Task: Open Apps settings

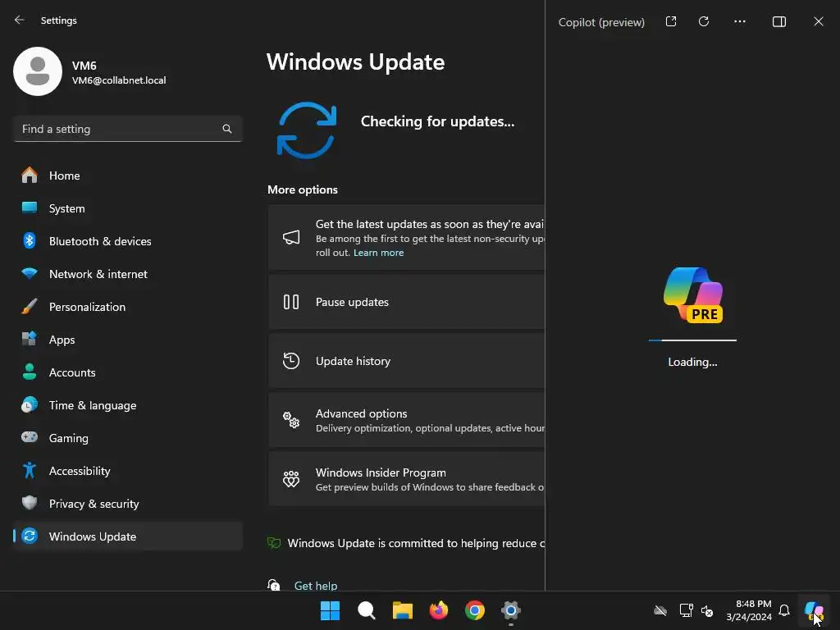Action: tap(128, 340)
